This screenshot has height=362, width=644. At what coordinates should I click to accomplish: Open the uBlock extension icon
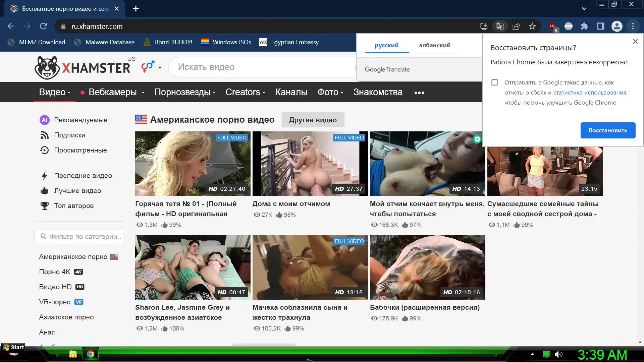552,26
